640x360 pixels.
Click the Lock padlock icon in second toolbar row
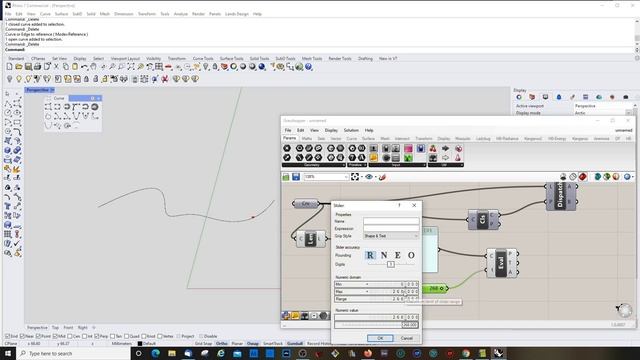click(86, 79)
